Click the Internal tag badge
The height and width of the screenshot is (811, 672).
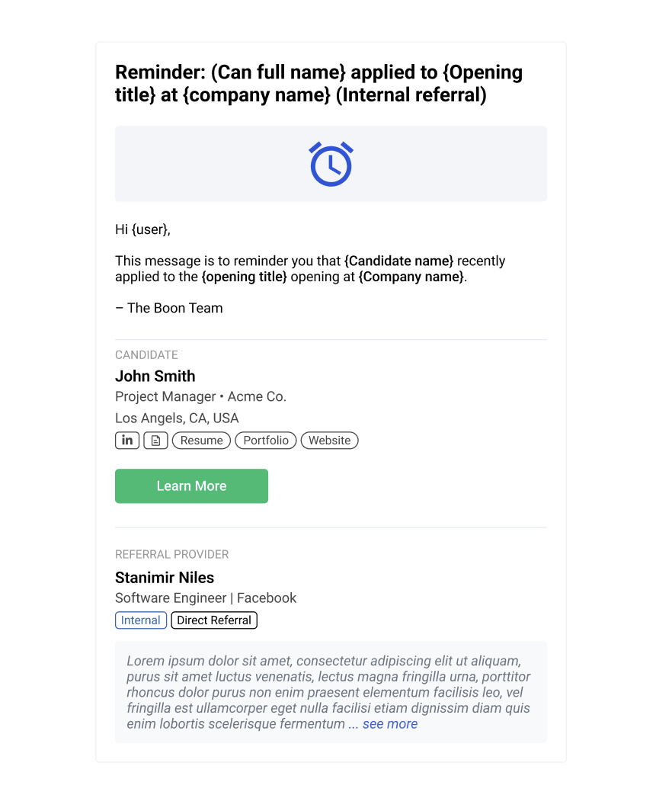coord(141,620)
